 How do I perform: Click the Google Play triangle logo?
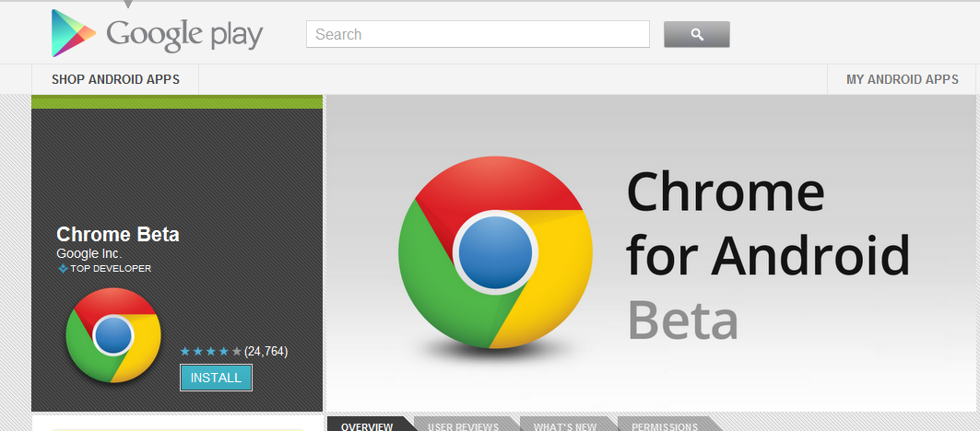pos(73,33)
